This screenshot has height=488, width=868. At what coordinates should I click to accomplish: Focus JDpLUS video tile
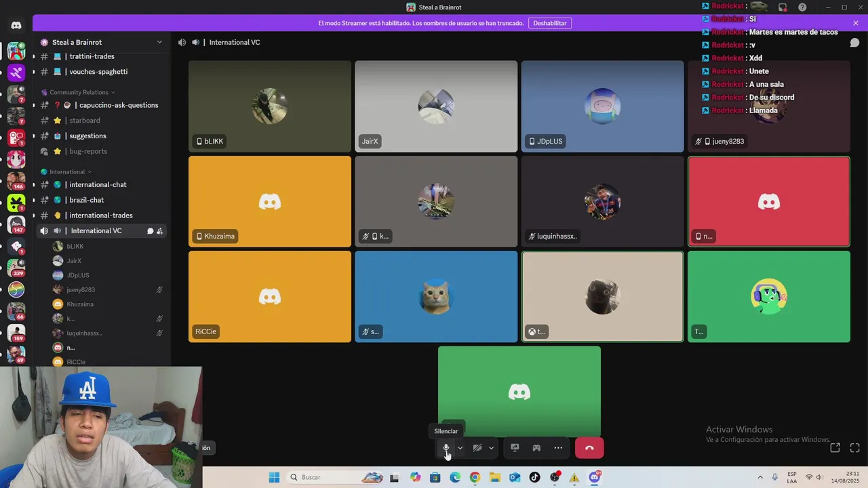pyautogui.click(x=602, y=106)
